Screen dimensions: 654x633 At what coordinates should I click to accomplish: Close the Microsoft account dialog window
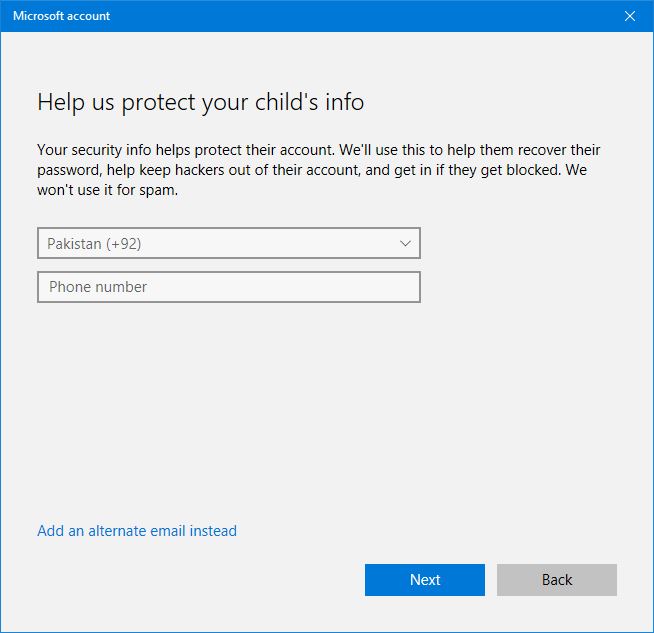coord(629,16)
